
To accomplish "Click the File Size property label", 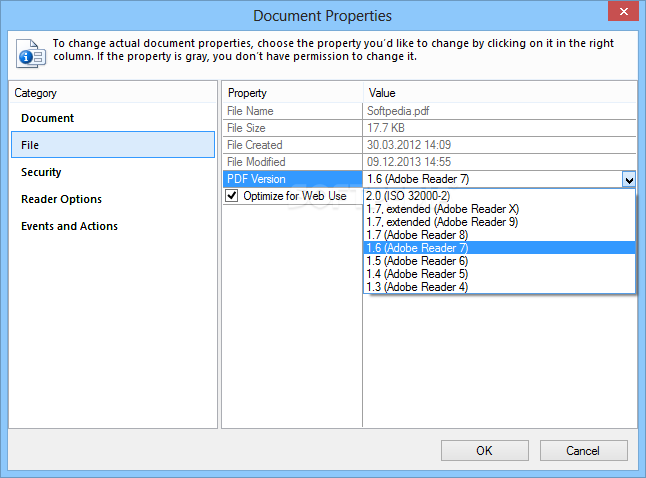I will coord(246,128).
